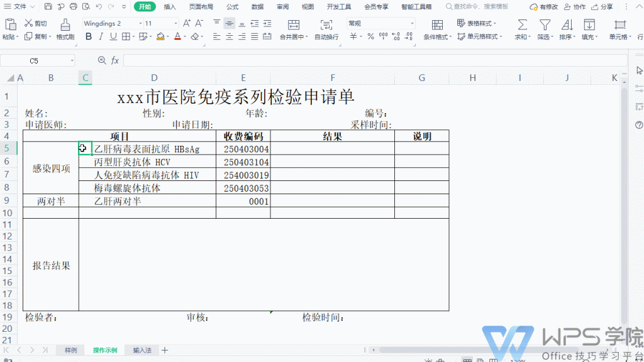Click the AutoSum (求和) sigma icon
The width and height of the screenshot is (644, 362).
coord(522,25)
